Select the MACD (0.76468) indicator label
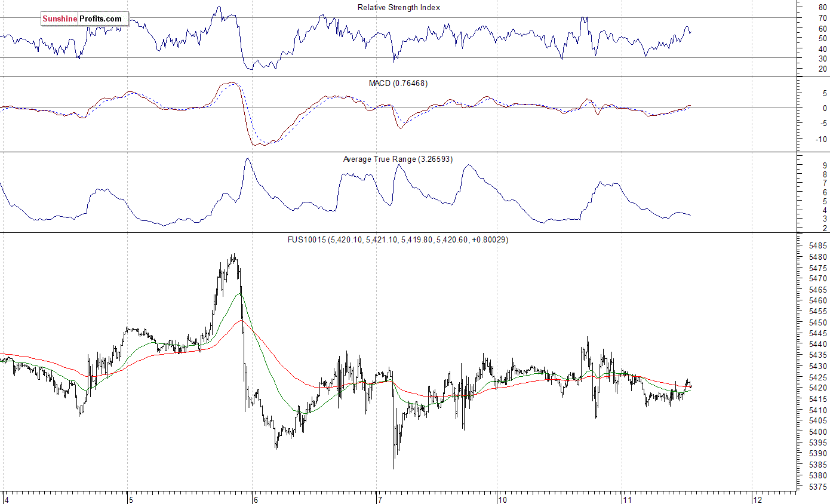Image resolution: width=830 pixels, height=504 pixels. tap(398, 83)
